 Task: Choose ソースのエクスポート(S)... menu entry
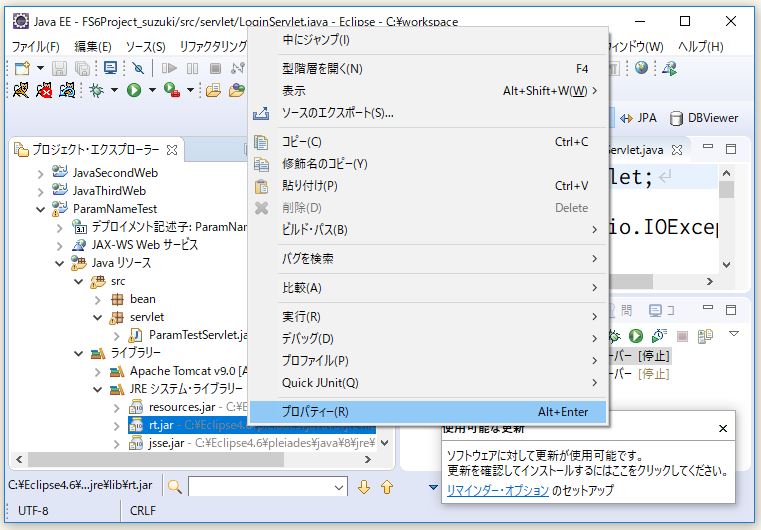[x=428, y=113]
